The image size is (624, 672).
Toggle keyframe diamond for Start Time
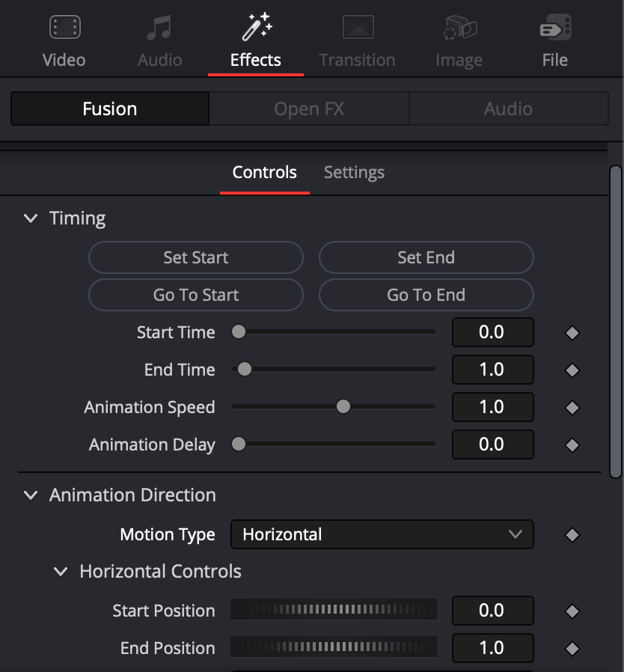point(572,333)
